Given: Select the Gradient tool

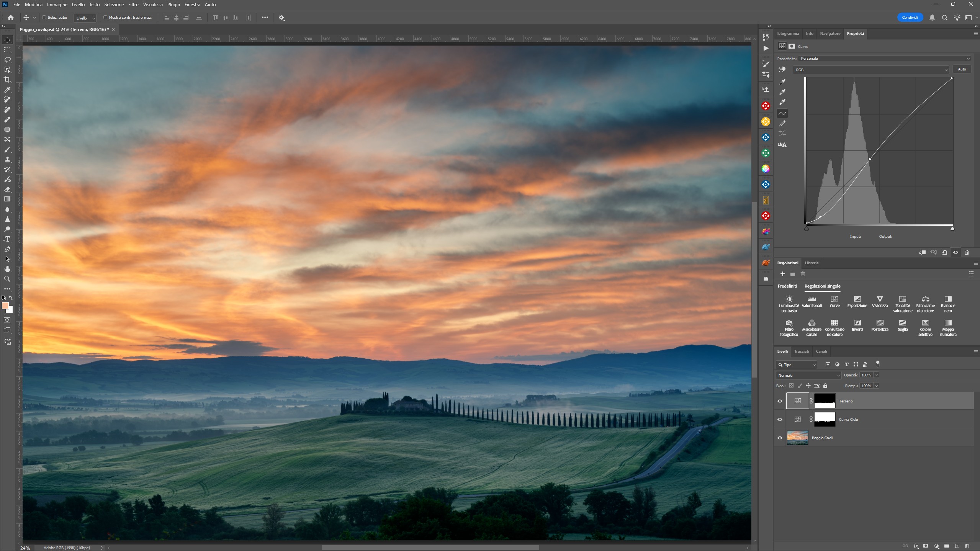Looking at the screenshot, I should (x=7, y=199).
